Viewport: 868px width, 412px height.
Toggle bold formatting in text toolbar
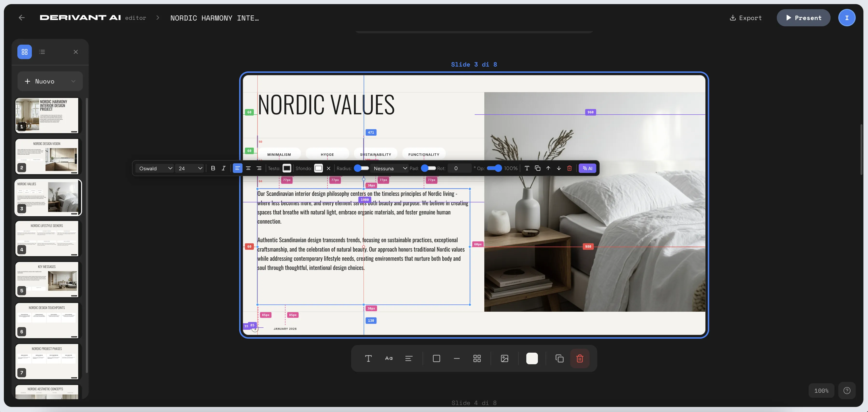point(213,168)
